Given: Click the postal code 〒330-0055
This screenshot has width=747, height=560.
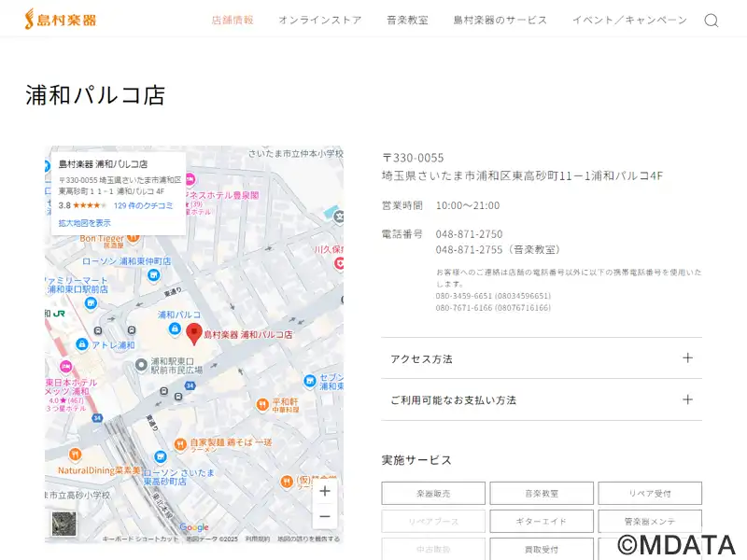Looking at the screenshot, I should tap(413, 158).
